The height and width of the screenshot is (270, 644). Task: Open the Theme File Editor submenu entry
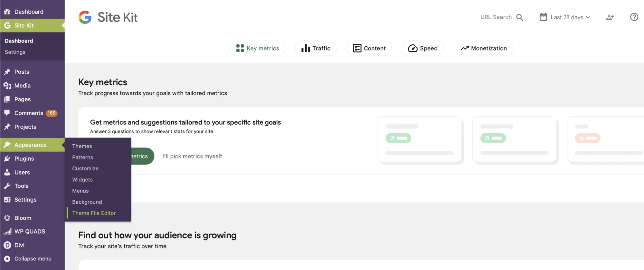pos(94,213)
